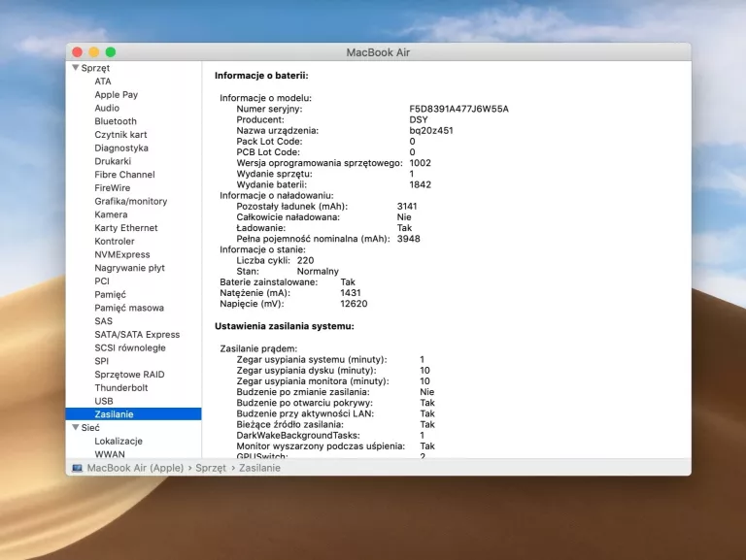The width and height of the screenshot is (746, 560).
Task: Select ATA in the sidebar
Action: point(103,82)
